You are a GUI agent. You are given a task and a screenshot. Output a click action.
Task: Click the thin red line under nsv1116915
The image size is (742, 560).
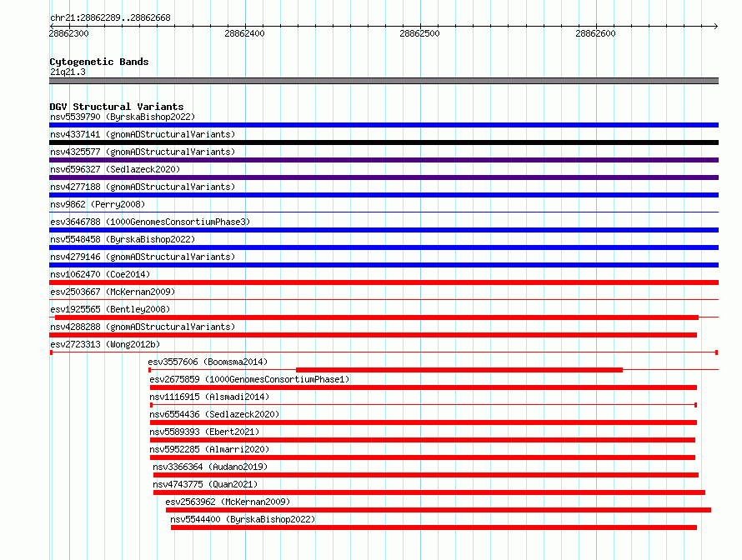424,405
